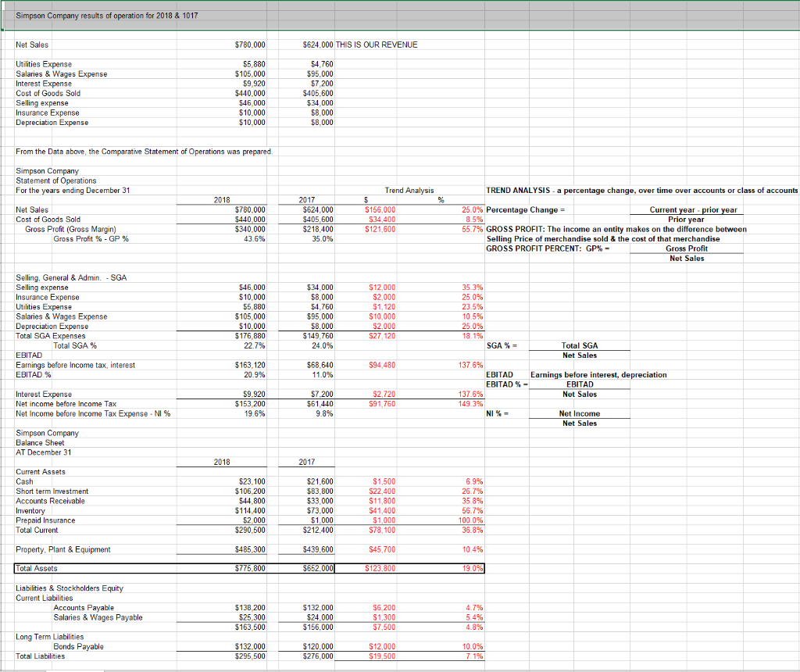This screenshot has width=800, height=672.
Task: Click the $5,880 Utilities Expense cell in top data
Action: pos(254,64)
